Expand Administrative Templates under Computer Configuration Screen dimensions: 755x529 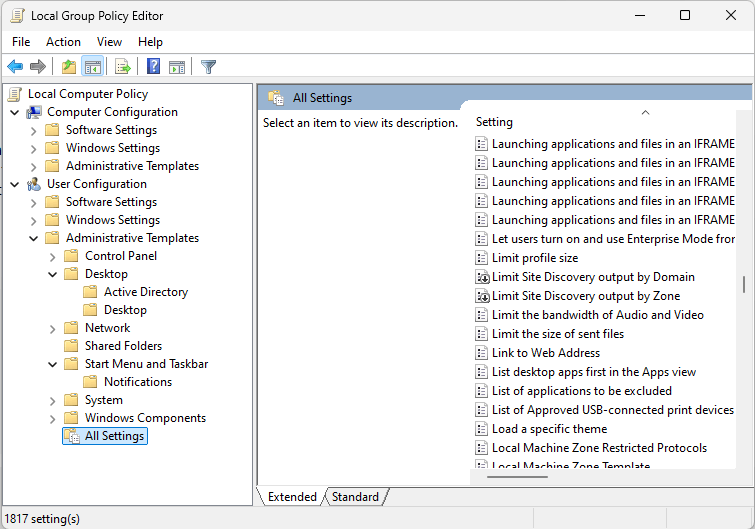tap(33, 167)
